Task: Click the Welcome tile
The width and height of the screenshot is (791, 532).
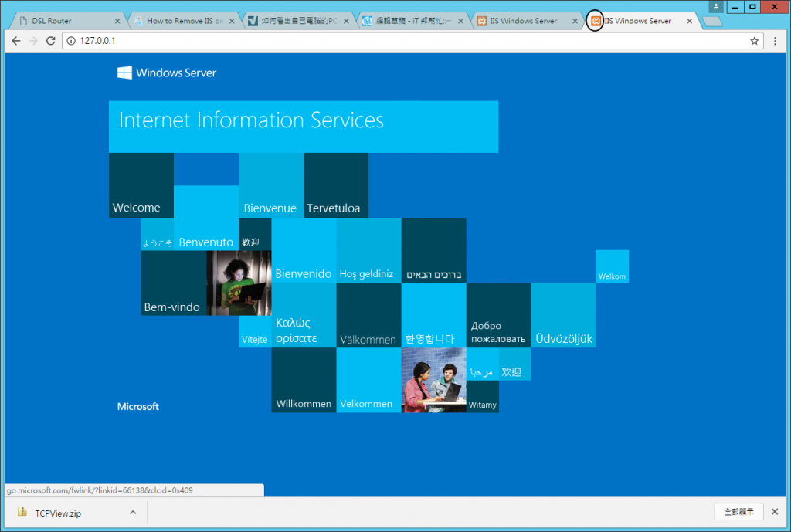Action: tap(141, 185)
